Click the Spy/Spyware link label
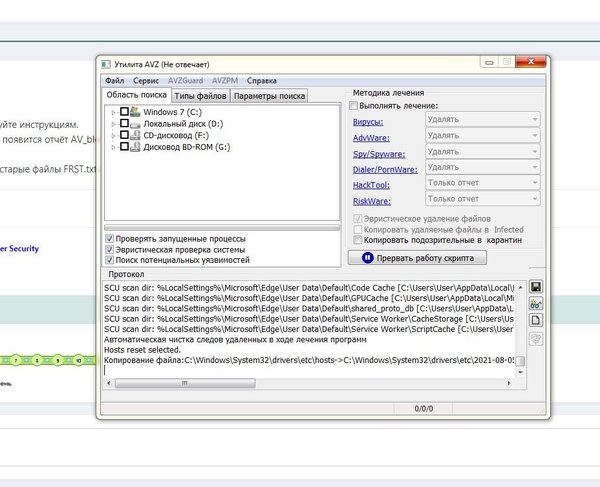Screen dimensions: 600x487 point(377,152)
